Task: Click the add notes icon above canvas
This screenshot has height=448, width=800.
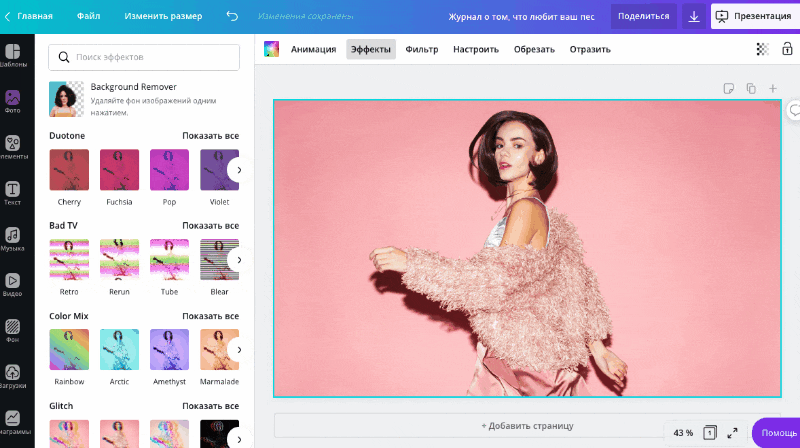Action: coord(729,89)
